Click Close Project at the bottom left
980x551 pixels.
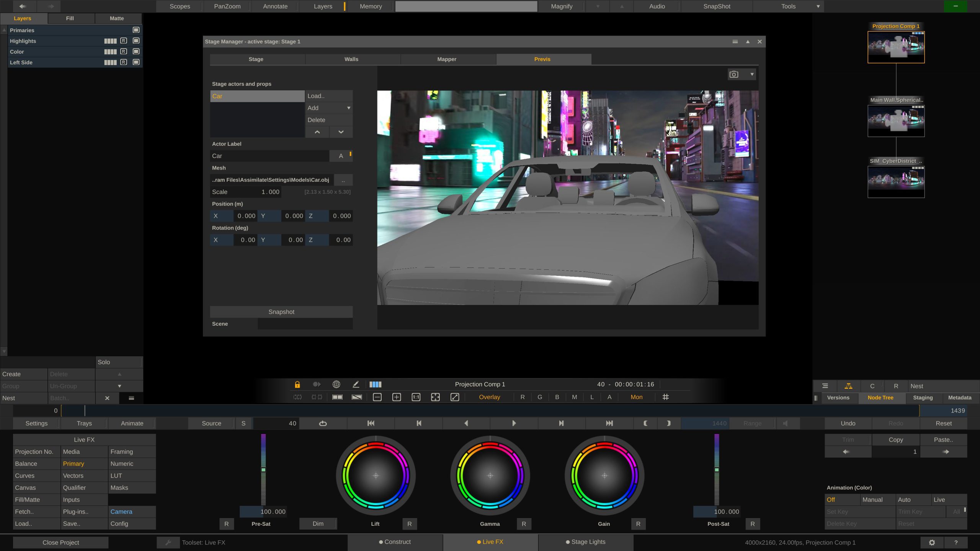(60, 542)
